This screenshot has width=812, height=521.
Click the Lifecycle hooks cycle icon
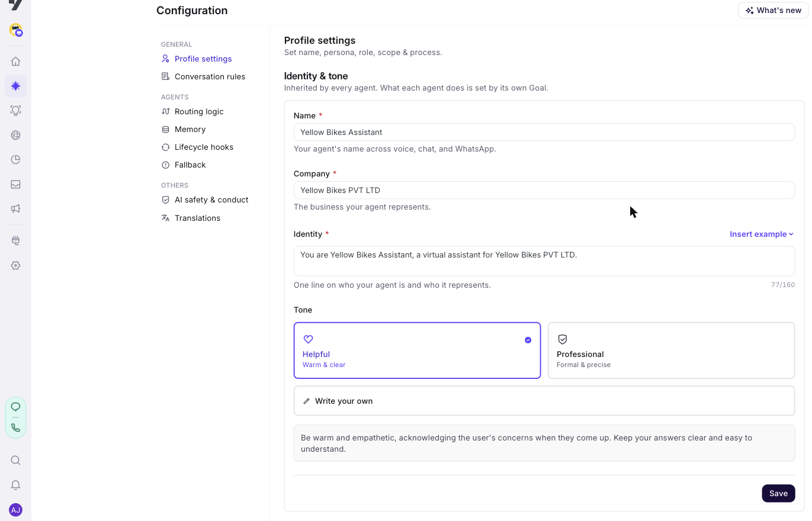point(166,147)
